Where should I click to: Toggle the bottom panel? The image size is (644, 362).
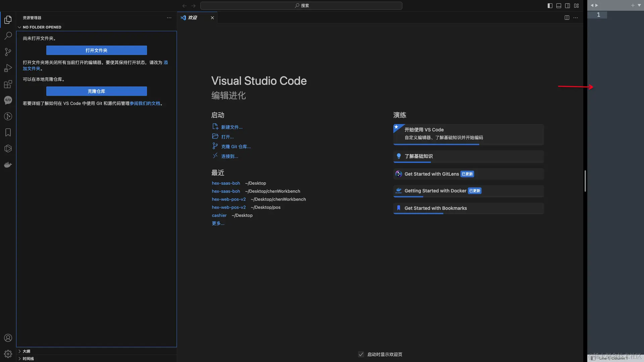pyautogui.click(x=559, y=6)
